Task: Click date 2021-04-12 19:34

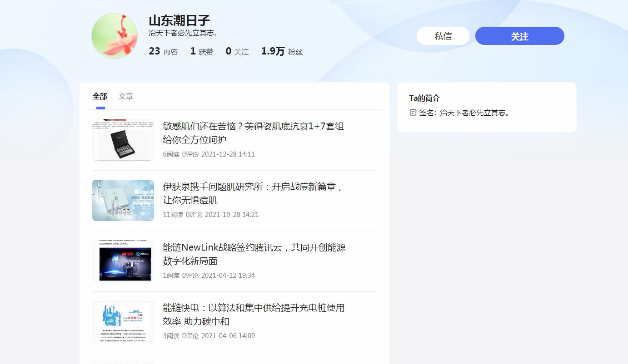Action: click(228, 275)
